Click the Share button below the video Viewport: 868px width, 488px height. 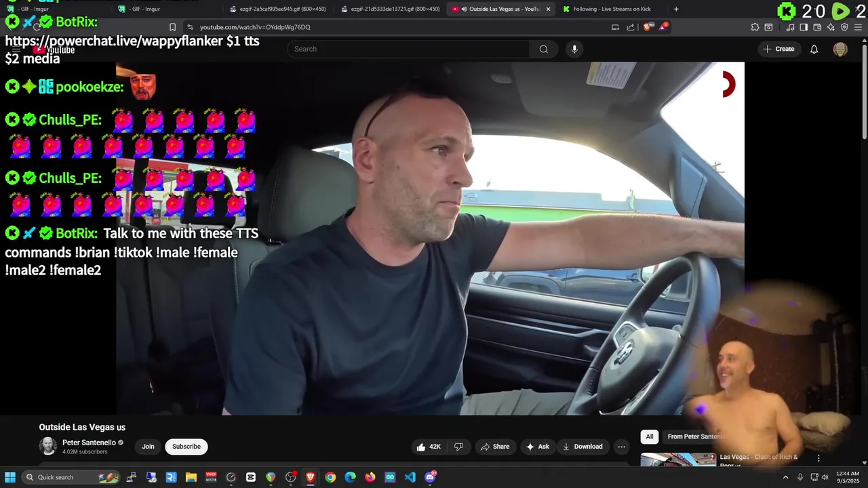(x=495, y=447)
